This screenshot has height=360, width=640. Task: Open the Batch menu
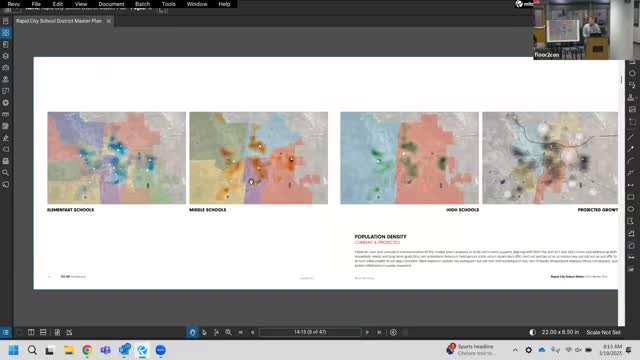142,4
